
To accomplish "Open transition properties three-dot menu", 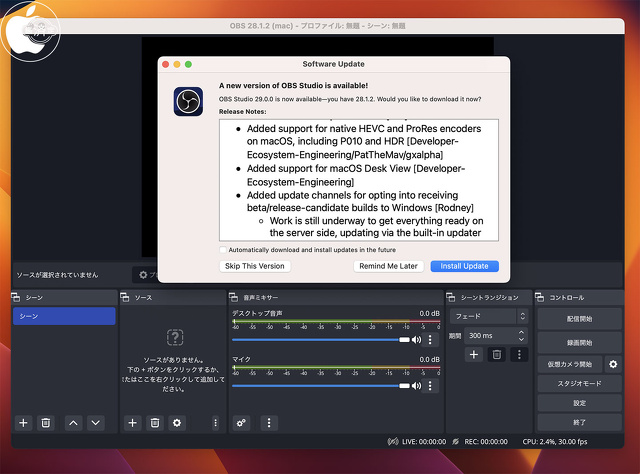I will [519, 354].
